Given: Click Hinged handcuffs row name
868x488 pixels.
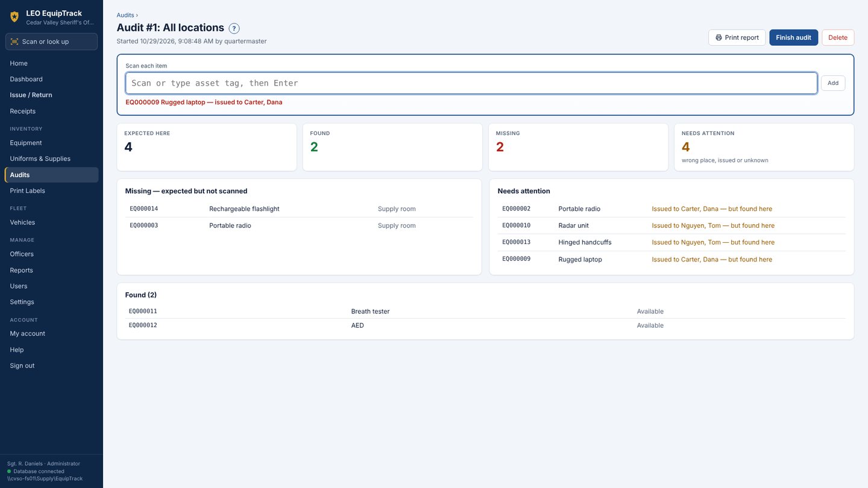Looking at the screenshot, I should pyautogui.click(x=585, y=242).
